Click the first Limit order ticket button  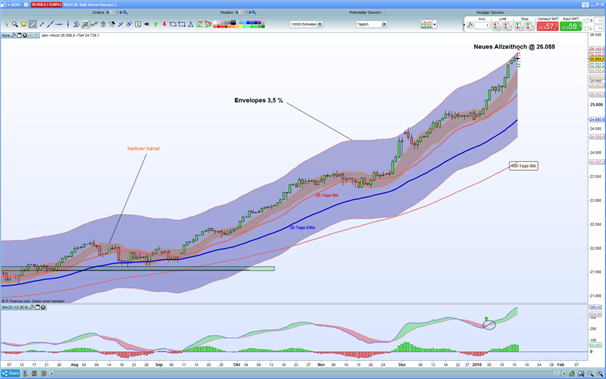497,26
